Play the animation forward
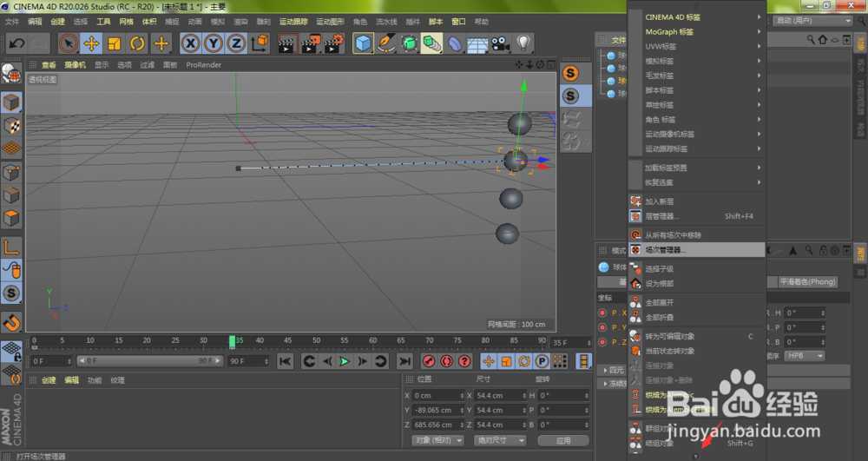868x461 pixels. click(x=345, y=361)
